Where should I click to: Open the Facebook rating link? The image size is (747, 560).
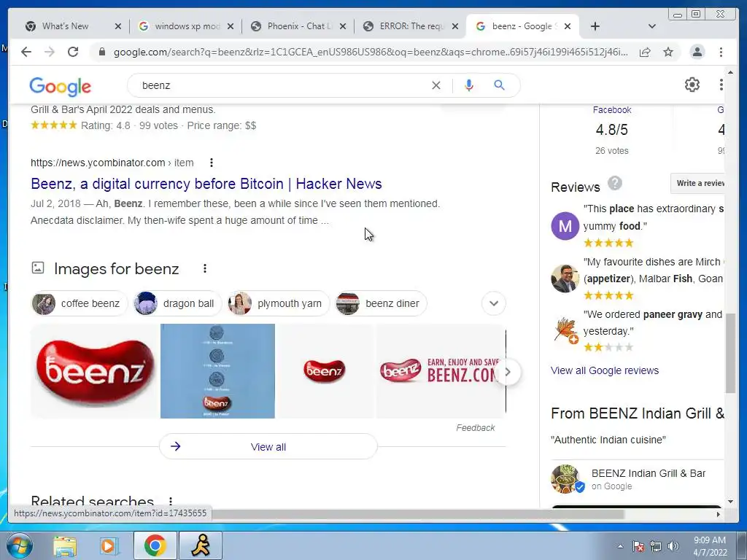coord(612,110)
